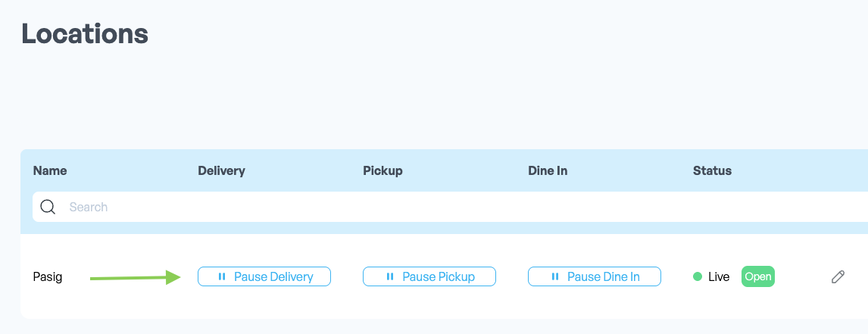Click the Delivery column header
Image resolution: width=868 pixels, height=334 pixels.
pyautogui.click(x=221, y=170)
